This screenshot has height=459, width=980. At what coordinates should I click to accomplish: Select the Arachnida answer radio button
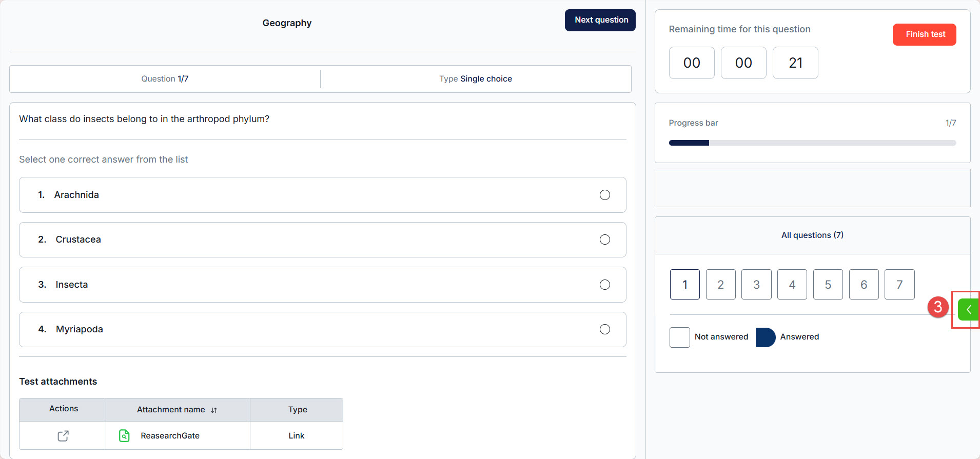[x=605, y=195]
